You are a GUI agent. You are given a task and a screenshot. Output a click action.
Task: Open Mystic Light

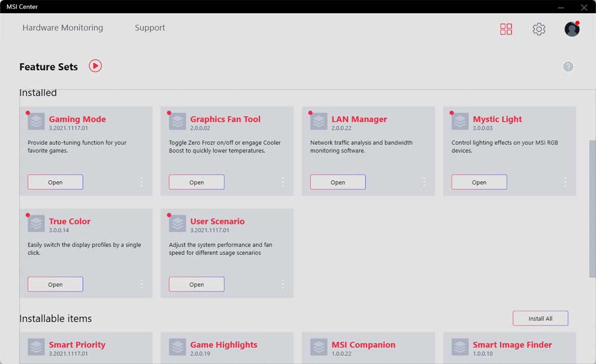point(479,182)
